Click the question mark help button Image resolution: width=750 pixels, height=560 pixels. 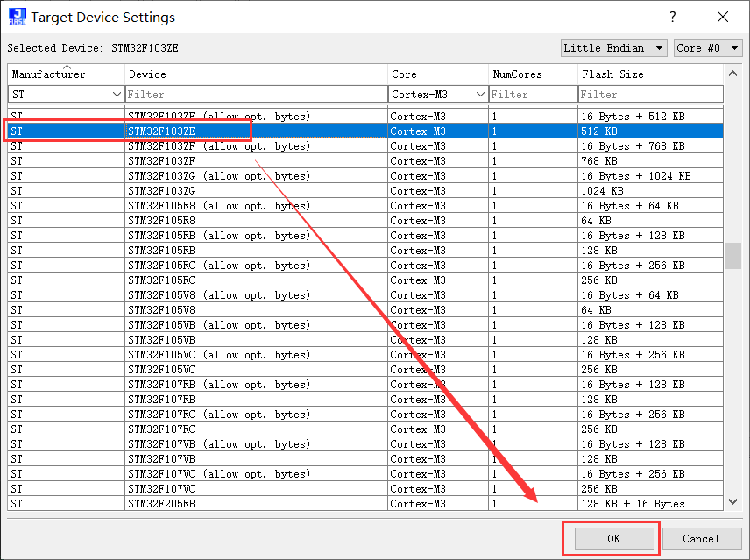[673, 17]
